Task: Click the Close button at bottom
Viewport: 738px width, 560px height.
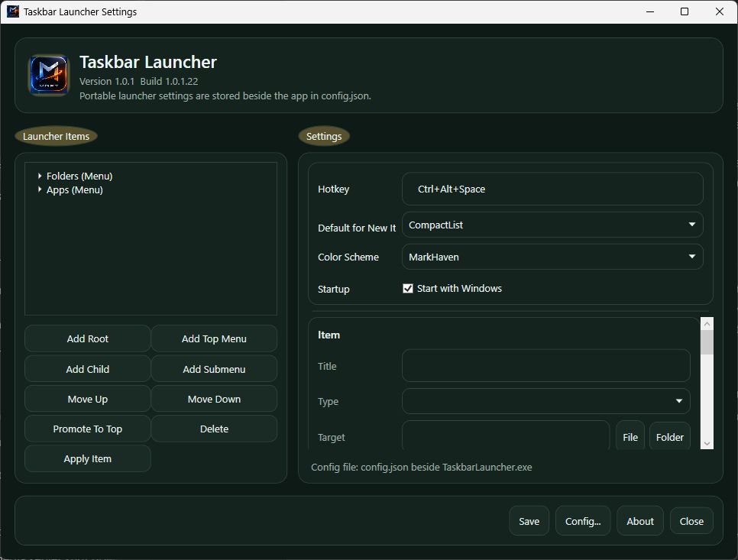Action: click(691, 521)
